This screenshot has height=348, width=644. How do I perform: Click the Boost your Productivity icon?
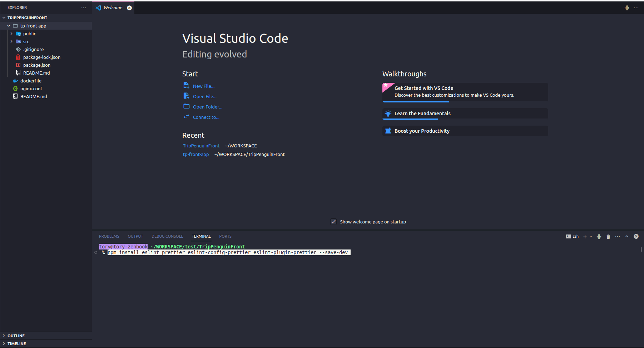click(x=388, y=131)
